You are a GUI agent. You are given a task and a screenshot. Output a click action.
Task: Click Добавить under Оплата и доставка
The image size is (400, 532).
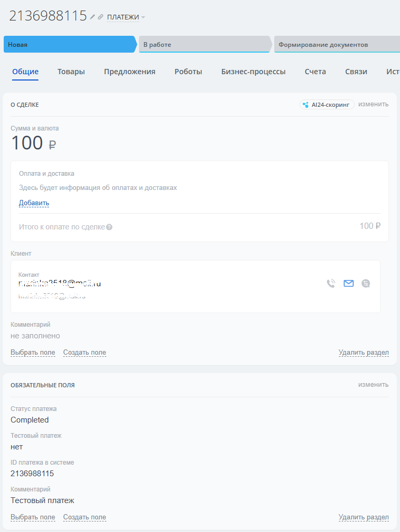click(34, 203)
